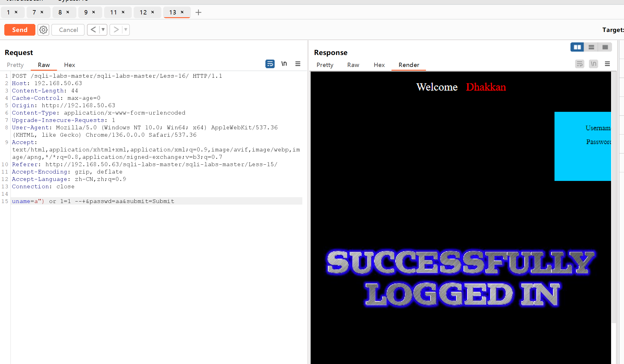Viewport: 624px width, 364px height.
Task: Switch Response view to Raw tab
Action: coord(353,65)
